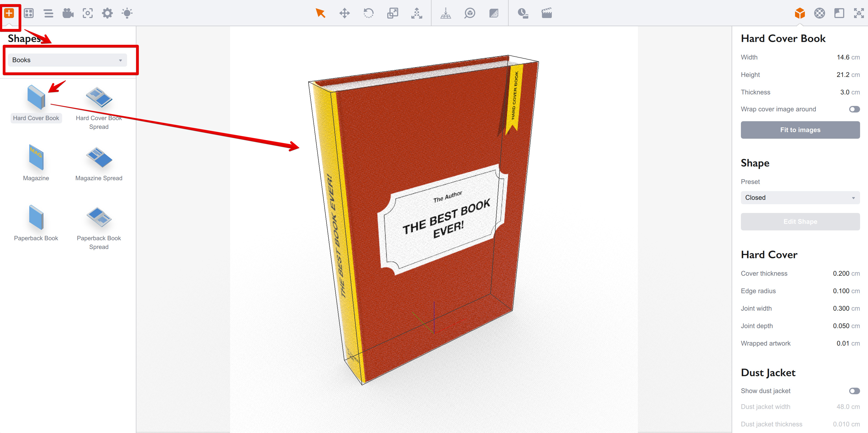868x433 pixels.
Task: Open the Add Shapes panel
Action: [10, 13]
